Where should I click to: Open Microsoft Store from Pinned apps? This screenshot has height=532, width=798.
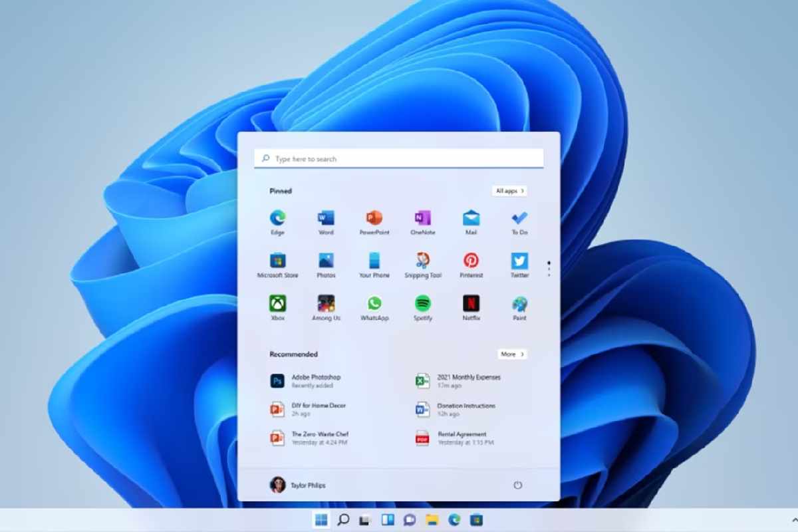coord(277,265)
